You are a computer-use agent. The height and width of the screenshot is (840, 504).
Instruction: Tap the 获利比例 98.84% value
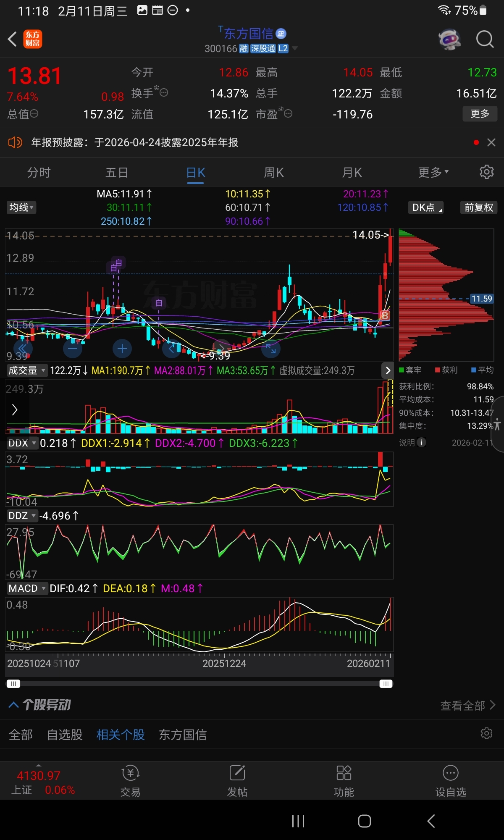click(x=480, y=386)
